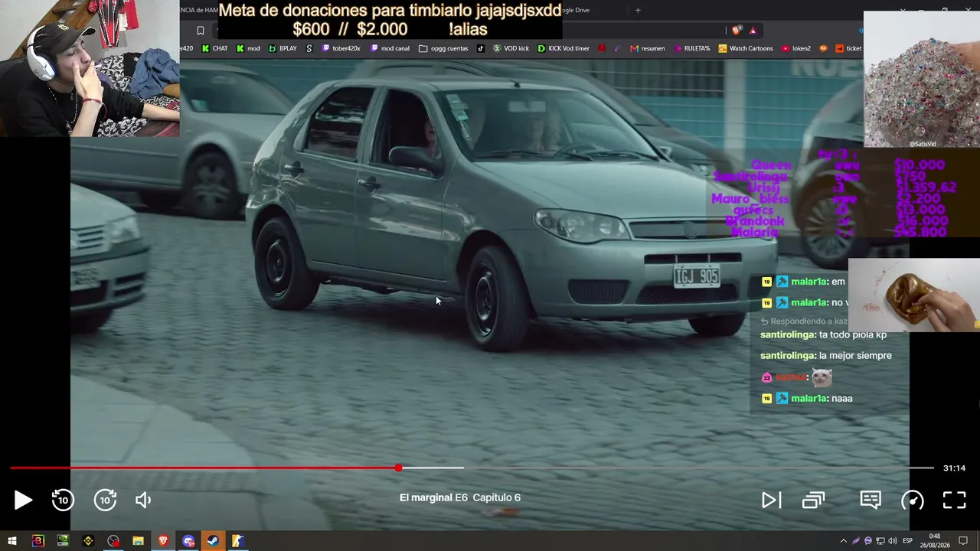Open OBS Studio from the taskbar
This screenshot has width=980, height=551.
click(x=113, y=541)
